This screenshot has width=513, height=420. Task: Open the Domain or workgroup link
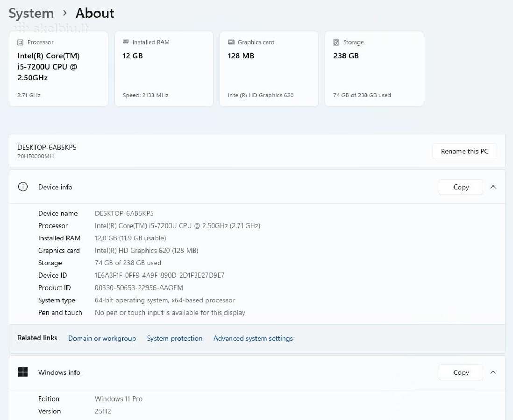(102, 338)
